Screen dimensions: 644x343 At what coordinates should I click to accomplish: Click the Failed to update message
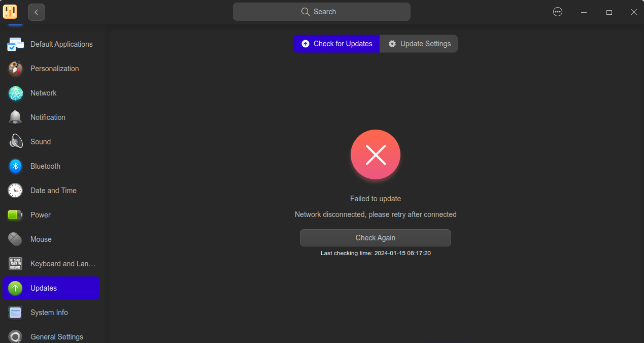(376, 199)
